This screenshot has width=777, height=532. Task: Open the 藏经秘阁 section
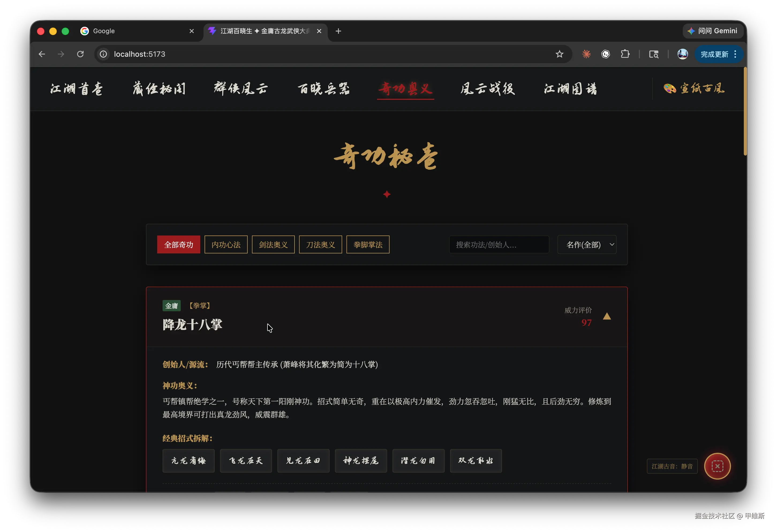[x=159, y=89]
